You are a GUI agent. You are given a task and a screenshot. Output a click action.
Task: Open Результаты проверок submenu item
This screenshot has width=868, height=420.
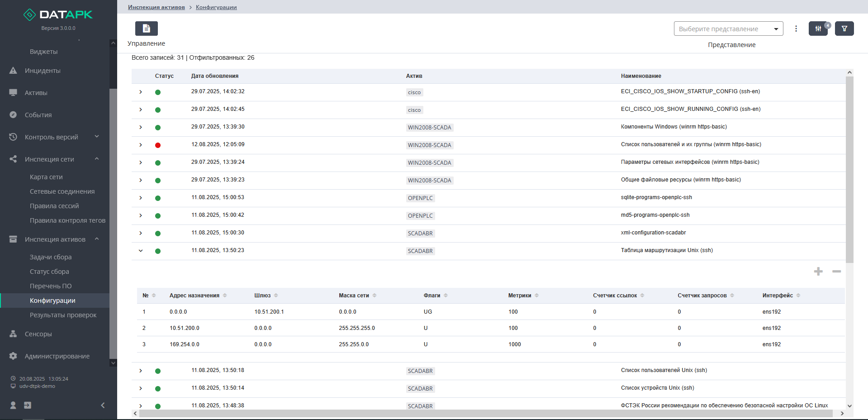(63, 315)
